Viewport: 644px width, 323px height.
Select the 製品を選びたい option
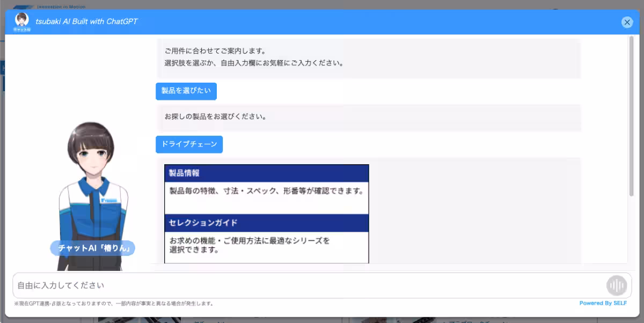coord(186,91)
